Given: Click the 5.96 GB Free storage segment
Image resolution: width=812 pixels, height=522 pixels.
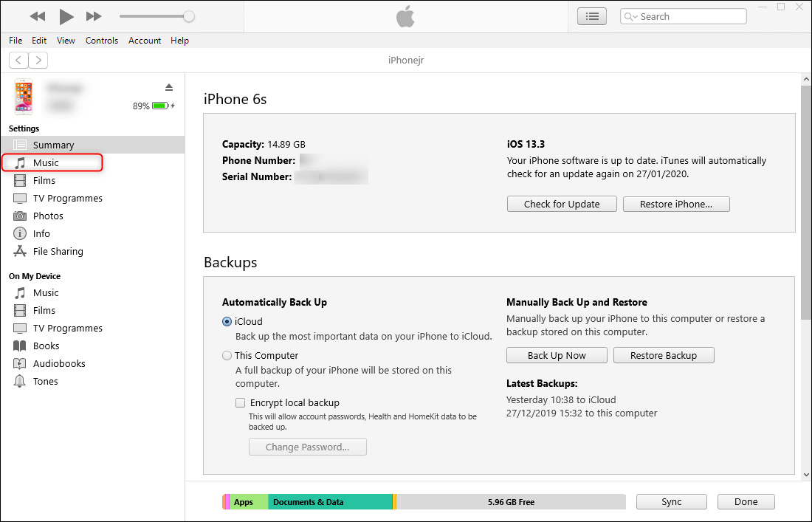Looking at the screenshot, I should point(511,502).
